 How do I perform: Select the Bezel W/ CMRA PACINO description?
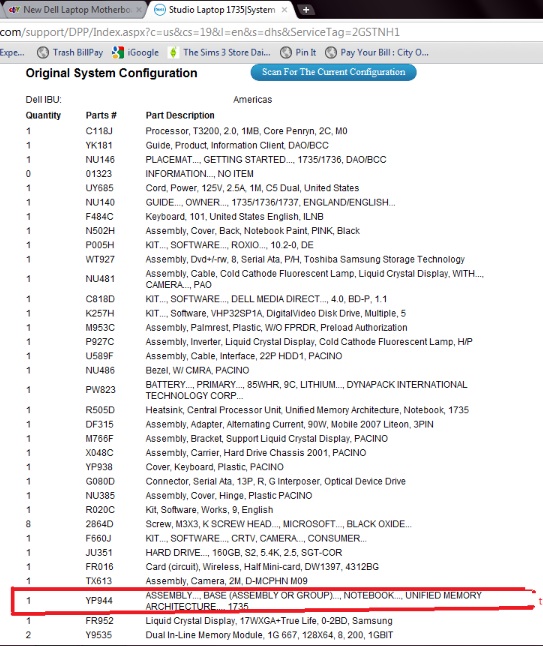(x=197, y=370)
